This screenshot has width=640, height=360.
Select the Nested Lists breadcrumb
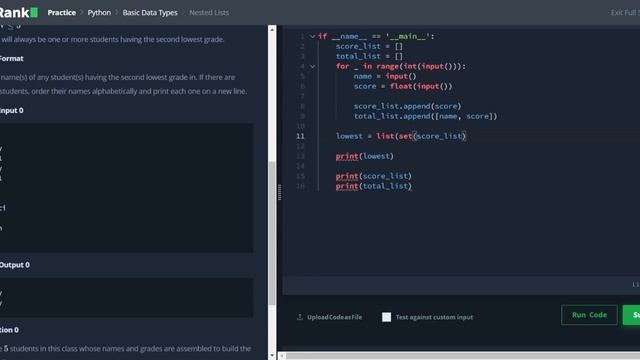pyautogui.click(x=209, y=13)
